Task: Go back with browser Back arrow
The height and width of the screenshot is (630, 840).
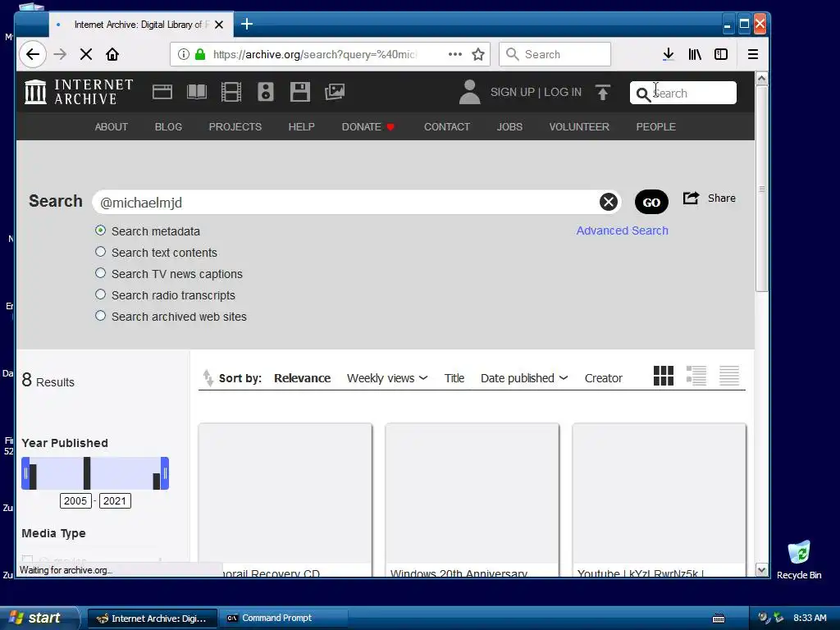Action: tap(33, 54)
